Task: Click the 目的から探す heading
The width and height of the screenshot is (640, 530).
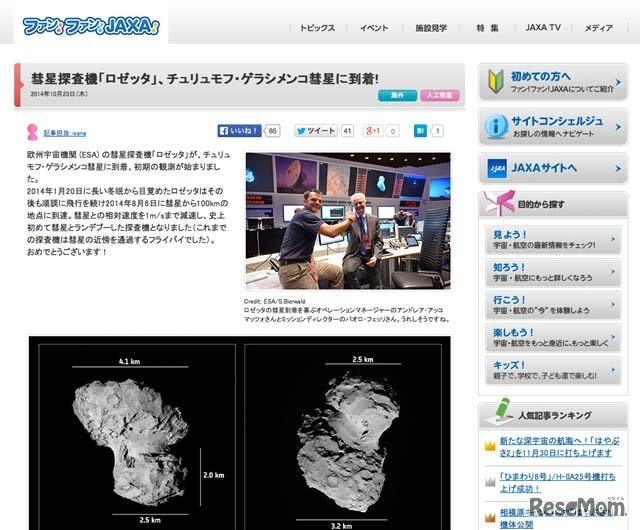Action: 541,204
